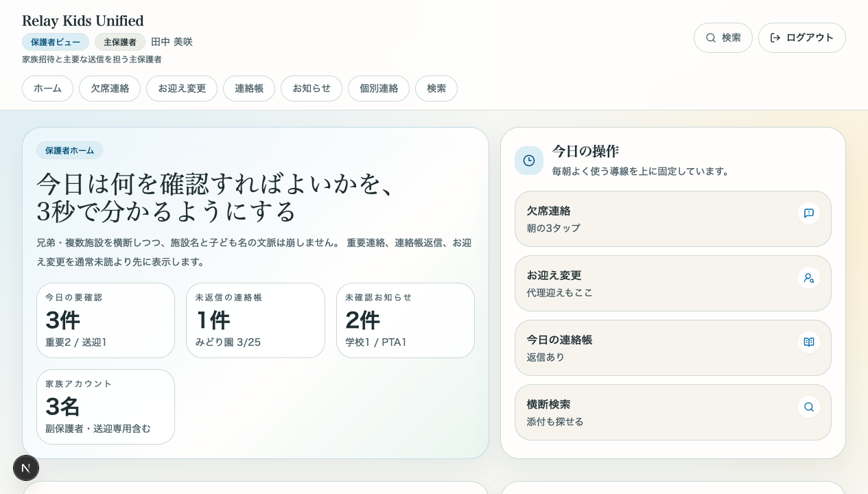
Task: Select the 検索 nav tab
Action: coord(436,89)
